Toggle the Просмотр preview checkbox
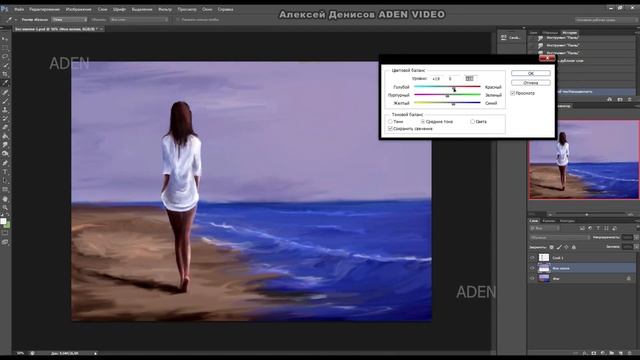Viewport: 640px width, 360px height. click(513, 93)
